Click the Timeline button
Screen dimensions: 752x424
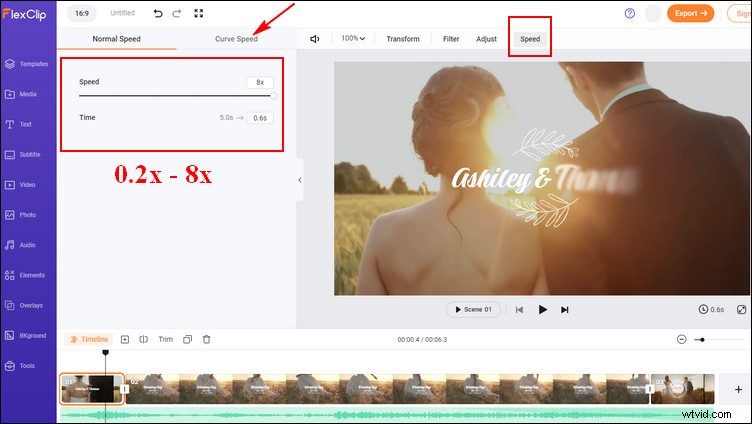(89, 339)
